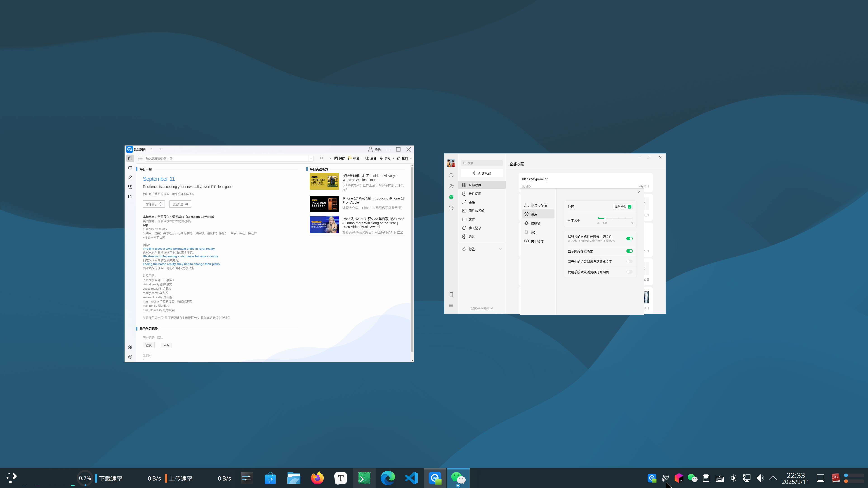Open folder icon in Eudic sidebar
Screen dimensions: 868x488
pos(130,196)
